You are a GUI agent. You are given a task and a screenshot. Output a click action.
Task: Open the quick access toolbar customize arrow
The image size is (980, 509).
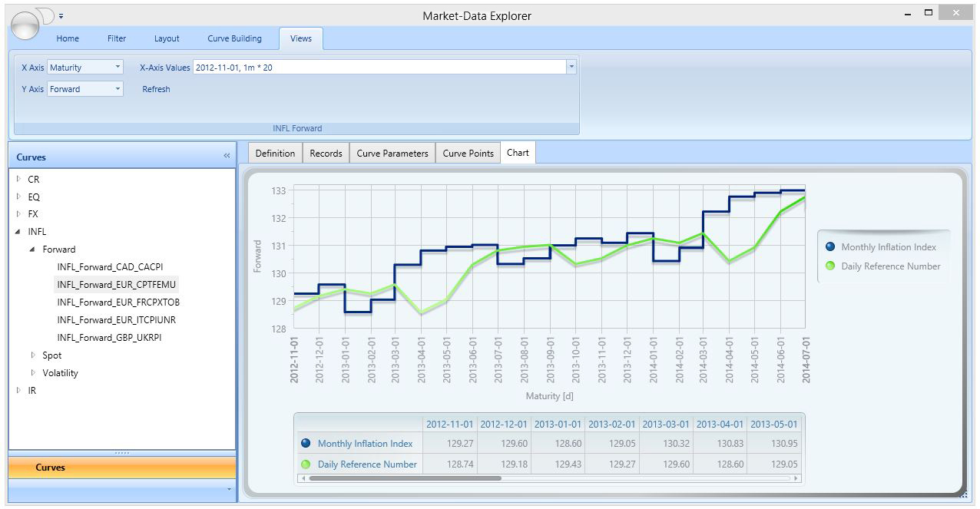point(61,15)
